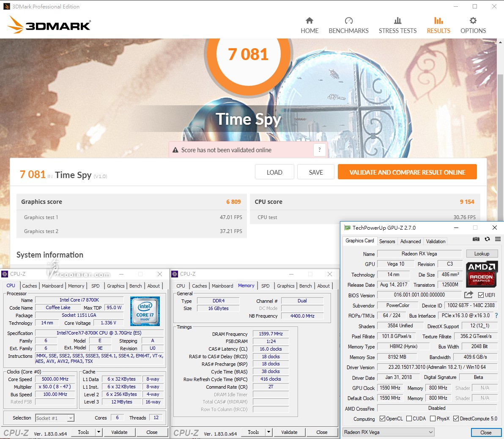Click the Close button at GPU-Z bottom
Screen dimensions: 504x439
[x=486, y=433]
